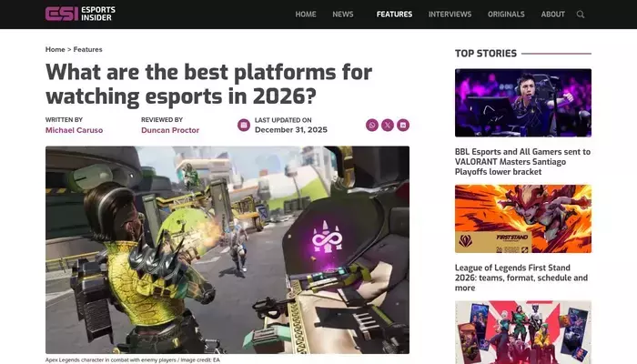Click the Apex Legends article hero image
This screenshot has height=364, width=637.
click(227, 250)
